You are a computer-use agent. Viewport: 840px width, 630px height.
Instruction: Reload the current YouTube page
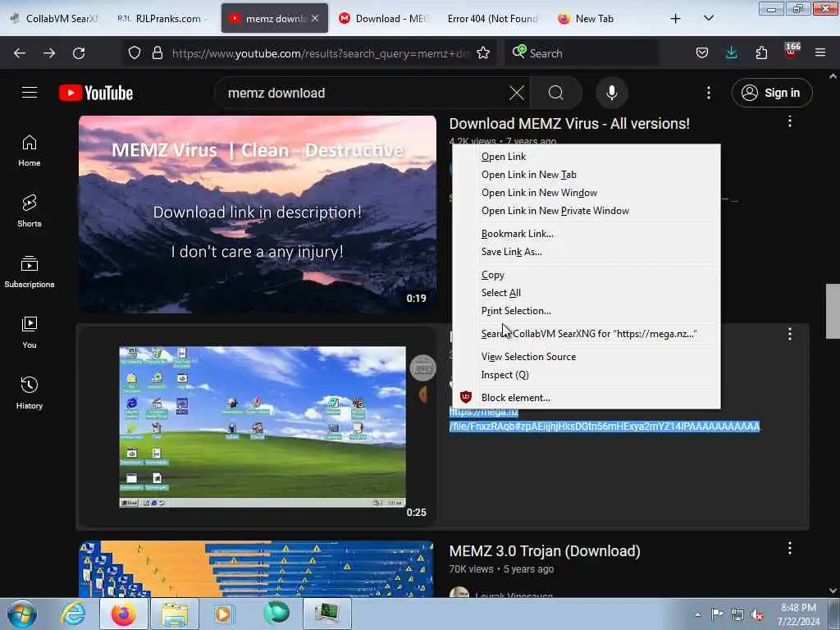[79, 53]
